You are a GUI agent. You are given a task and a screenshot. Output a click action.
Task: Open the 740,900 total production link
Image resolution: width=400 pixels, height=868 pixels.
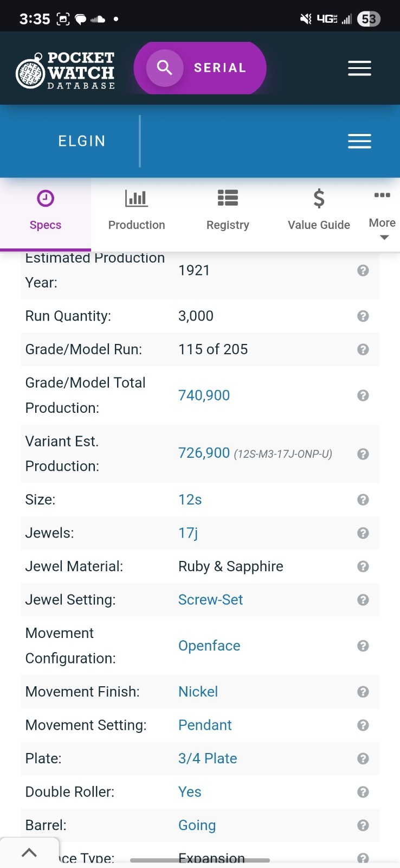204,395
